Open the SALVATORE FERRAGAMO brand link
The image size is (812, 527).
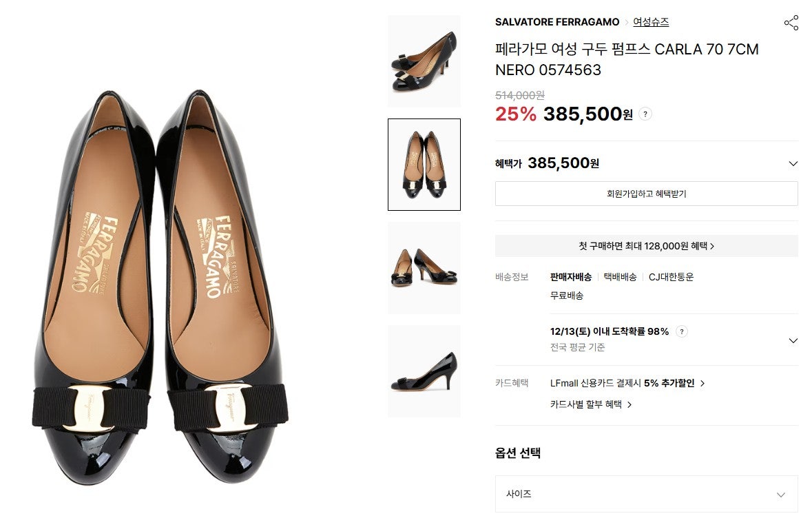[x=557, y=22]
